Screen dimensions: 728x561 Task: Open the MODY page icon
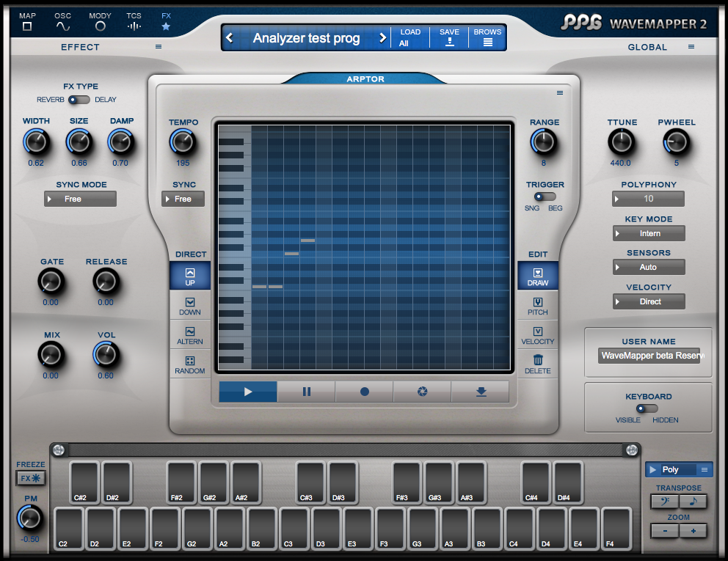[x=101, y=26]
